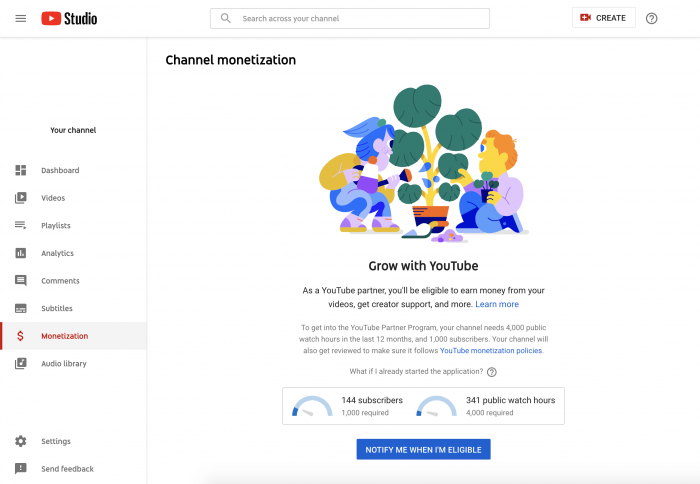Click the help question mark icon in header
This screenshot has height=484, width=700.
coord(652,18)
